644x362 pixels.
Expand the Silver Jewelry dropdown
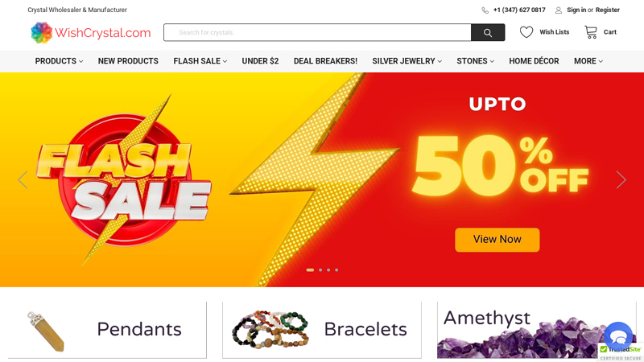tap(407, 61)
